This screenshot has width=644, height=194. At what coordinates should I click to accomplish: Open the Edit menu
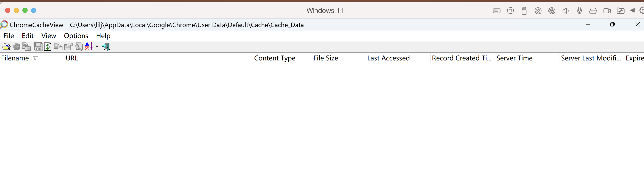[x=28, y=36]
